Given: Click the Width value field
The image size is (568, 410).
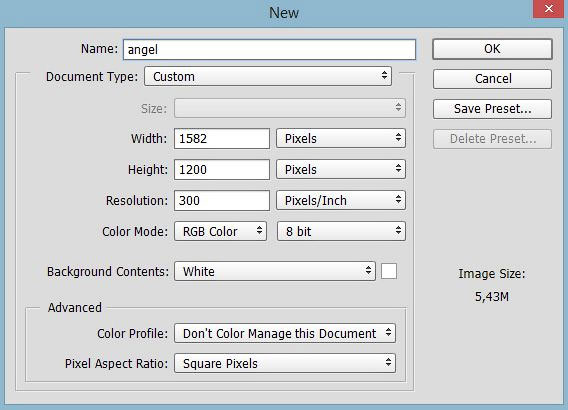Looking at the screenshot, I should click(x=222, y=139).
